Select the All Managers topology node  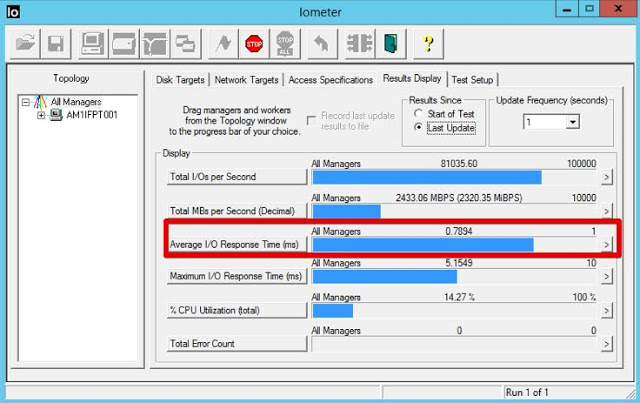pyautogui.click(x=76, y=102)
